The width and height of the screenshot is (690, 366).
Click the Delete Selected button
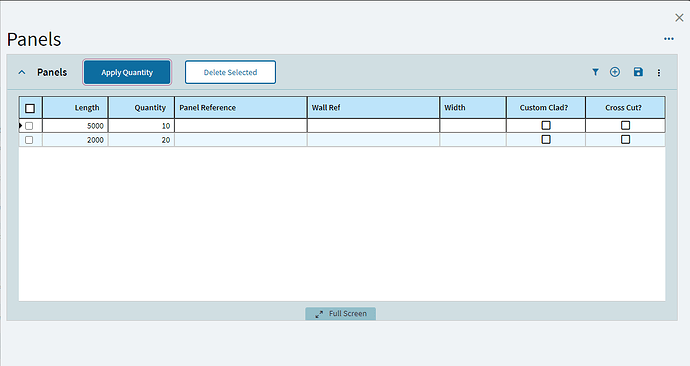pyautogui.click(x=230, y=72)
